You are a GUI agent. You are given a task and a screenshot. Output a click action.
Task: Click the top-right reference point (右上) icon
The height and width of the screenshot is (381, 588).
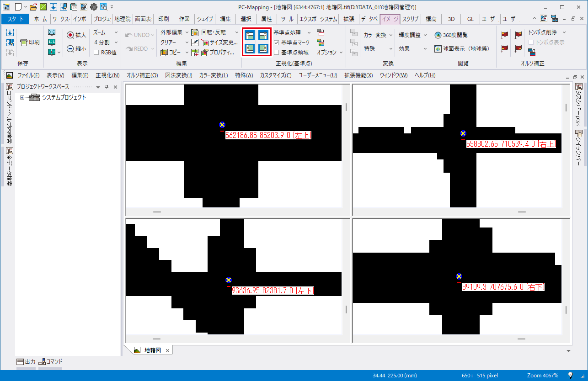point(263,35)
